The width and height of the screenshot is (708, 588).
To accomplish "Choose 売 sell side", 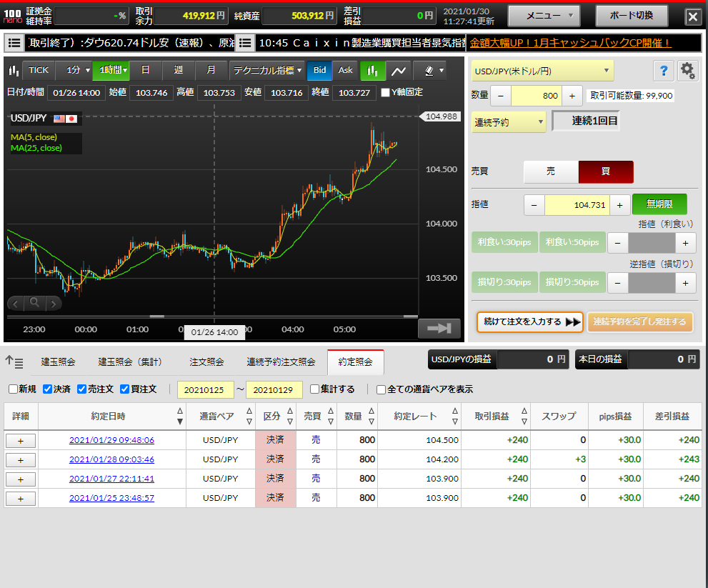I will 551,171.
